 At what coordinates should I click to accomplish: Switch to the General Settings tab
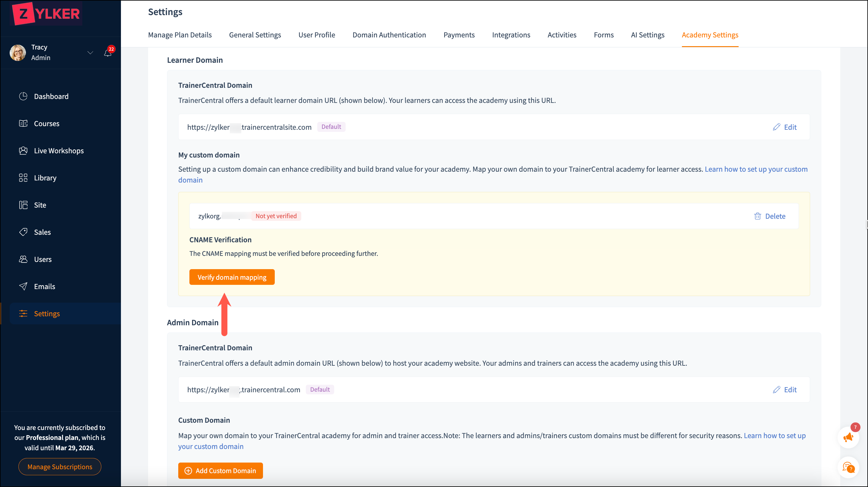coord(255,35)
